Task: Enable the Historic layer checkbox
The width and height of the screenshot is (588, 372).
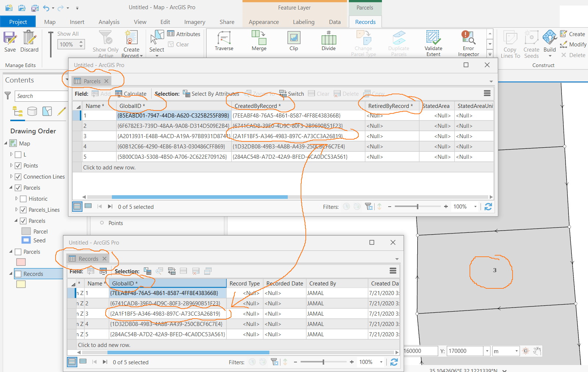Action: (x=23, y=199)
